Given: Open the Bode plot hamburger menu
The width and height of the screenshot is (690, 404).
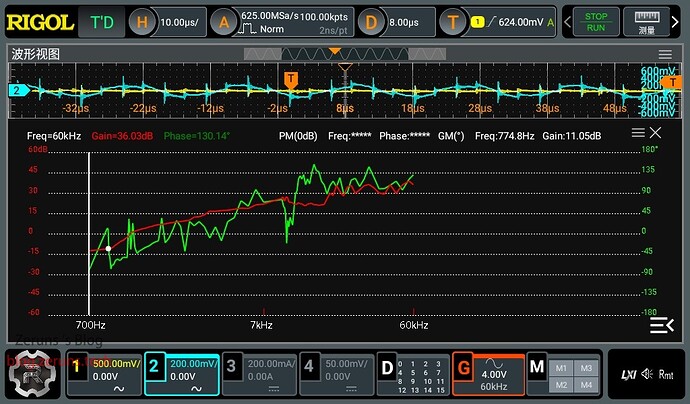Looking at the screenshot, I should click(x=638, y=132).
